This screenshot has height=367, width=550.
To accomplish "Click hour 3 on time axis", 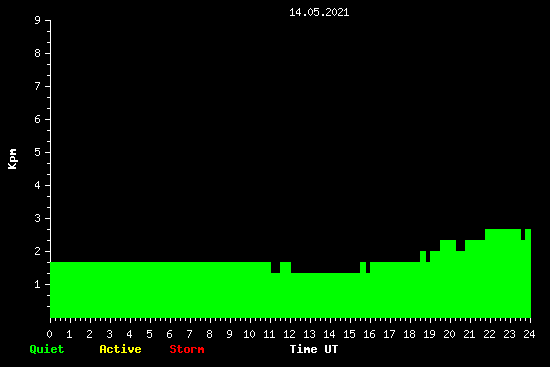I will click(x=109, y=334).
